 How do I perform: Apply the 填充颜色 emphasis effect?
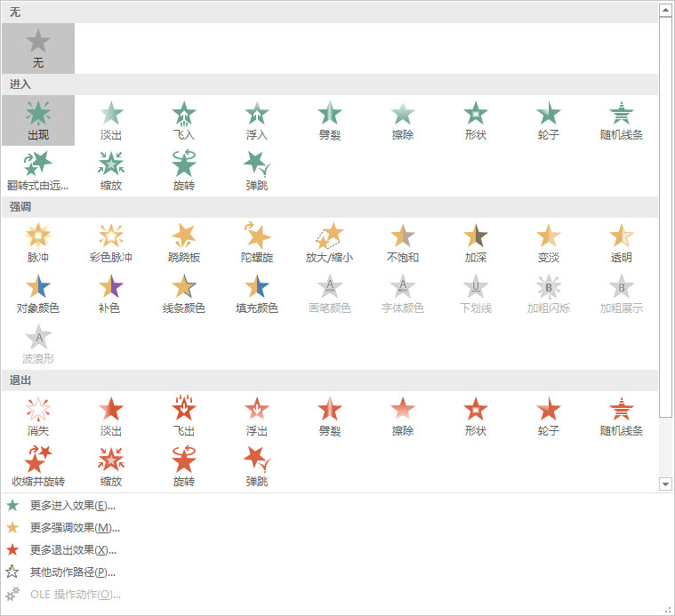click(x=257, y=294)
